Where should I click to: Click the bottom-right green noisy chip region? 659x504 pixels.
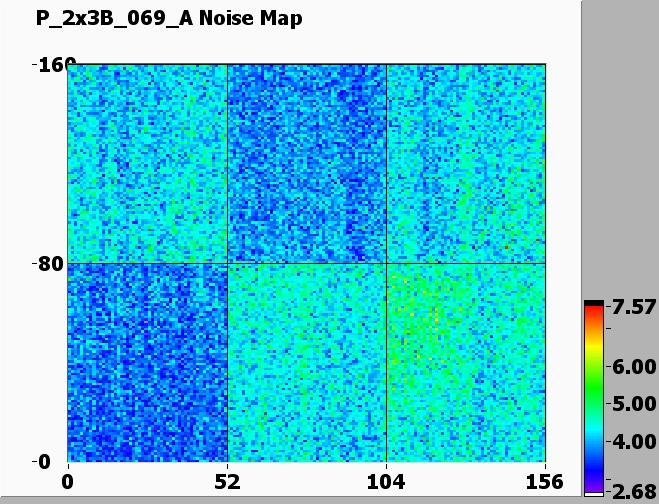pos(466,363)
